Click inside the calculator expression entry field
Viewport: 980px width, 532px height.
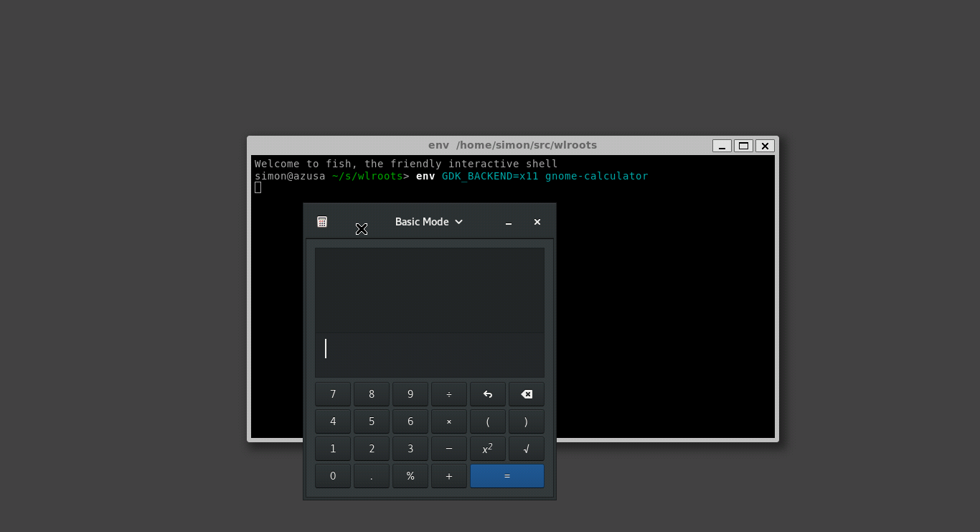coord(429,352)
